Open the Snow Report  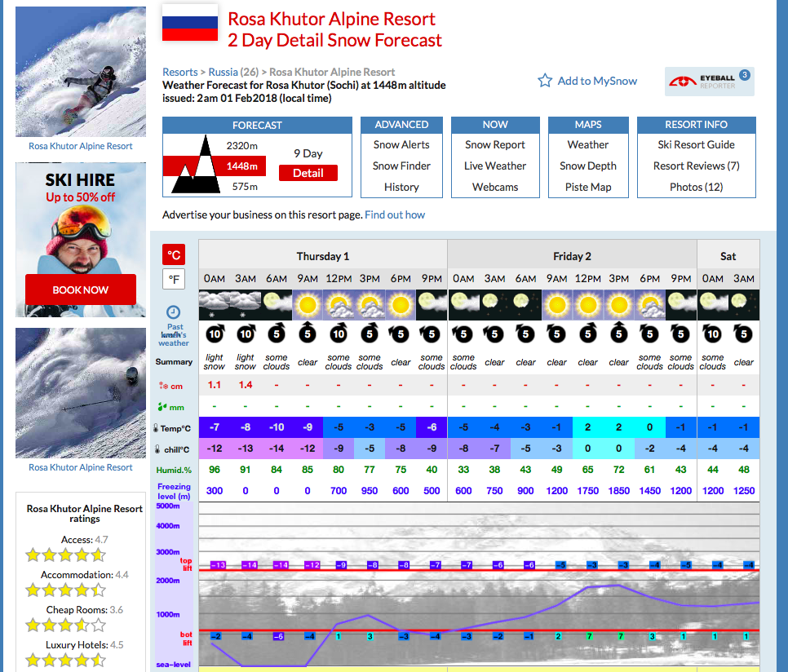pyautogui.click(x=495, y=144)
